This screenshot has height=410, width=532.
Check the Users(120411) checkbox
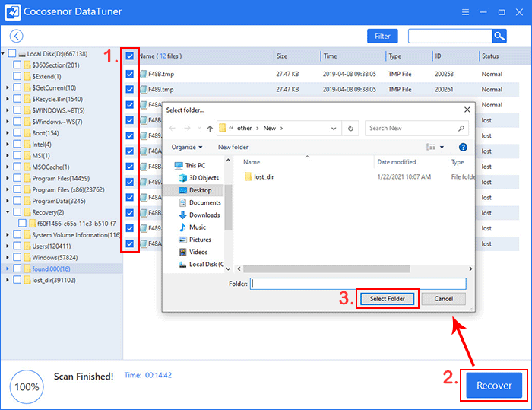click(17, 246)
